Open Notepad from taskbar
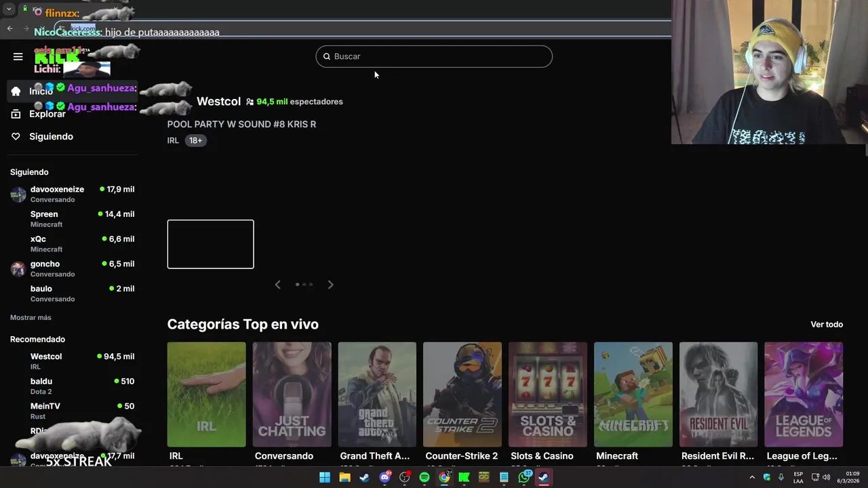 pyautogui.click(x=504, y=477)
